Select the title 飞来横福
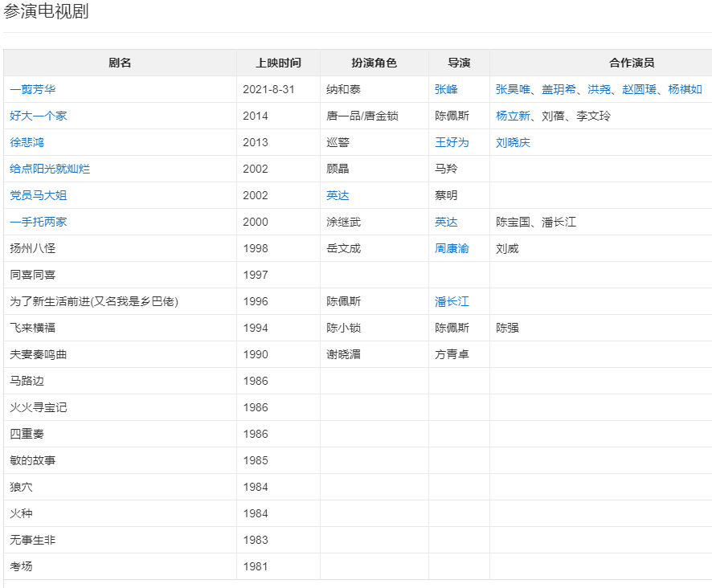 (x=33, y=328)
